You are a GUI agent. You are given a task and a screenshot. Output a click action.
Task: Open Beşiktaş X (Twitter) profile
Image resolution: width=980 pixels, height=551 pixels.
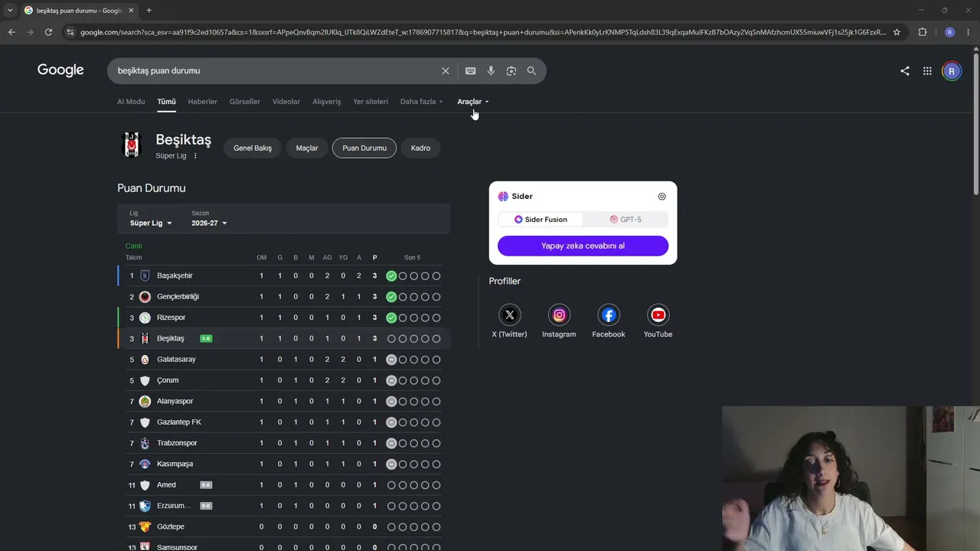click(x=509, y=315)
